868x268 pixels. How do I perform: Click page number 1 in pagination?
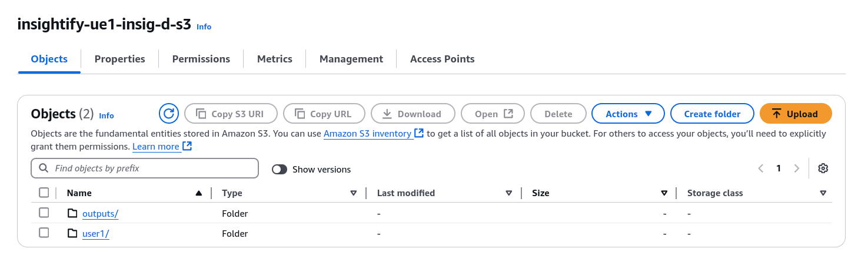(x=779, y=168)
